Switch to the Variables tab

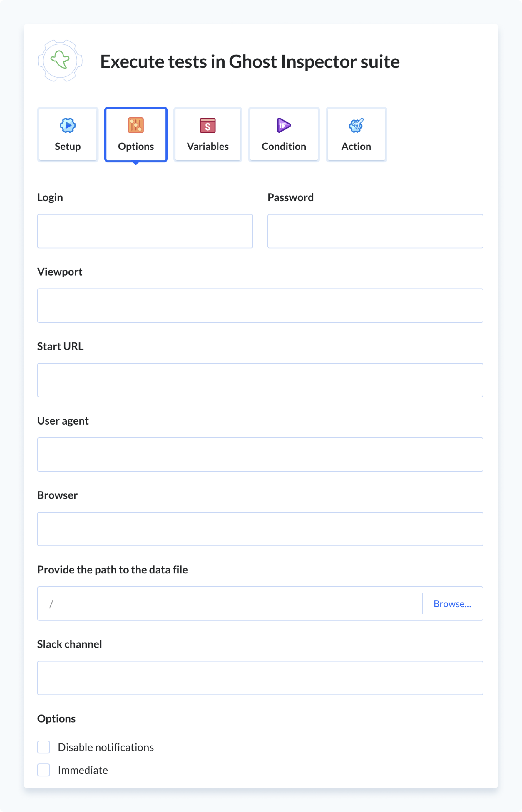(208, 134)
